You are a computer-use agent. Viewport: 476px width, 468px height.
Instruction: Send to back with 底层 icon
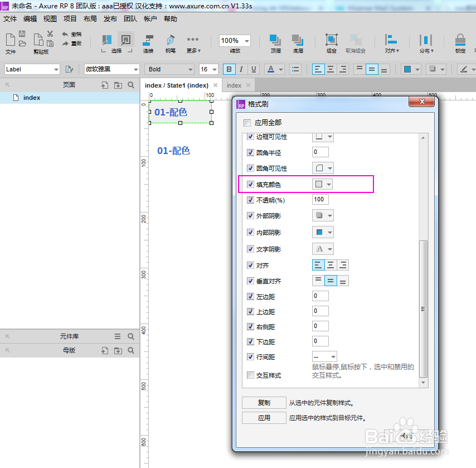tap(298, 40)
